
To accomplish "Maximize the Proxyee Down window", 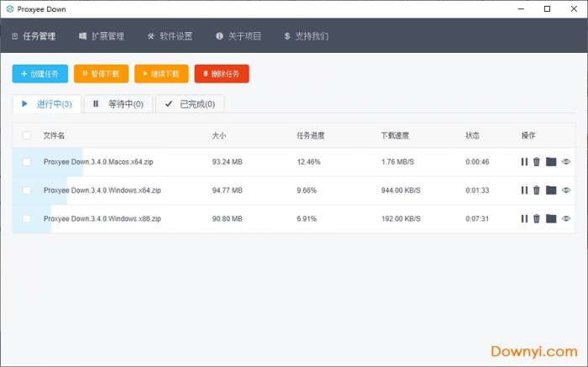I will (x=547, y=9).
